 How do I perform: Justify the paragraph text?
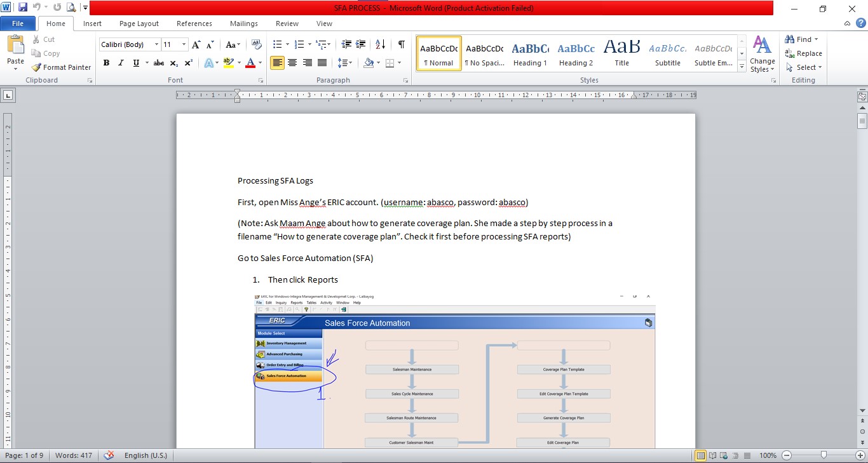click(x=322, y=63)
